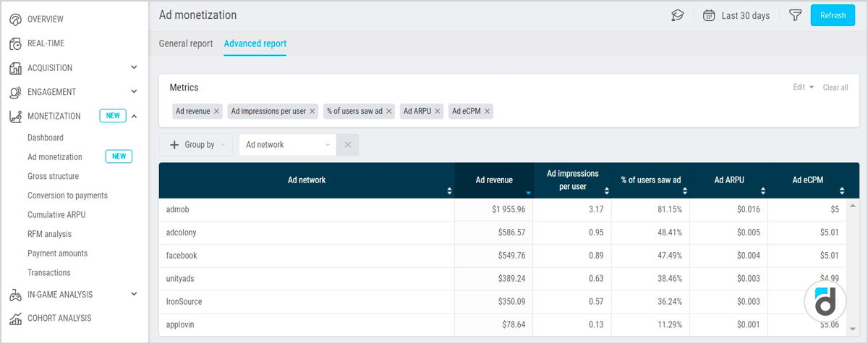Click the Real-time sidebar icon

[16, 44]
